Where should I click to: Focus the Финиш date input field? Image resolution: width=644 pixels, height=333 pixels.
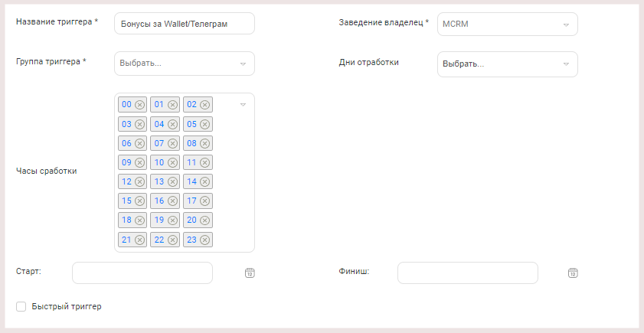[x=468, y=273]
